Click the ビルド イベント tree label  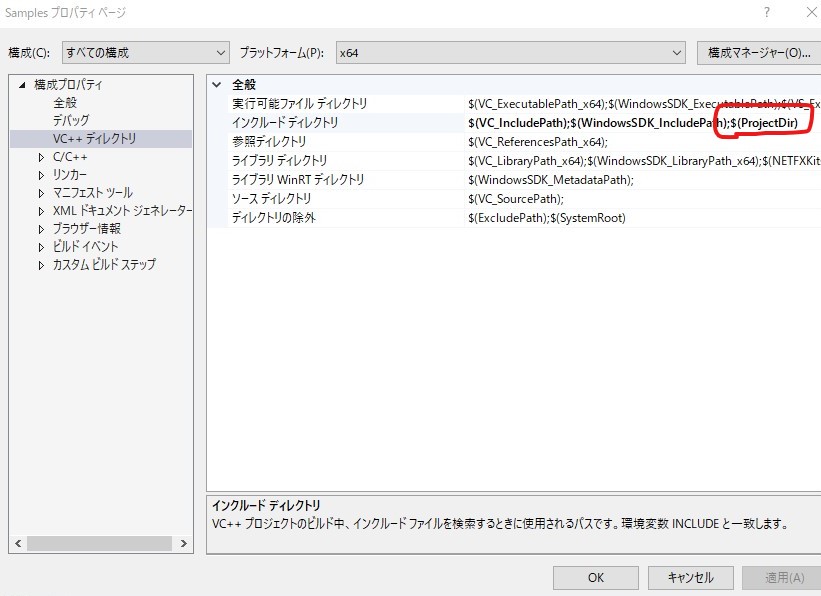85,247
